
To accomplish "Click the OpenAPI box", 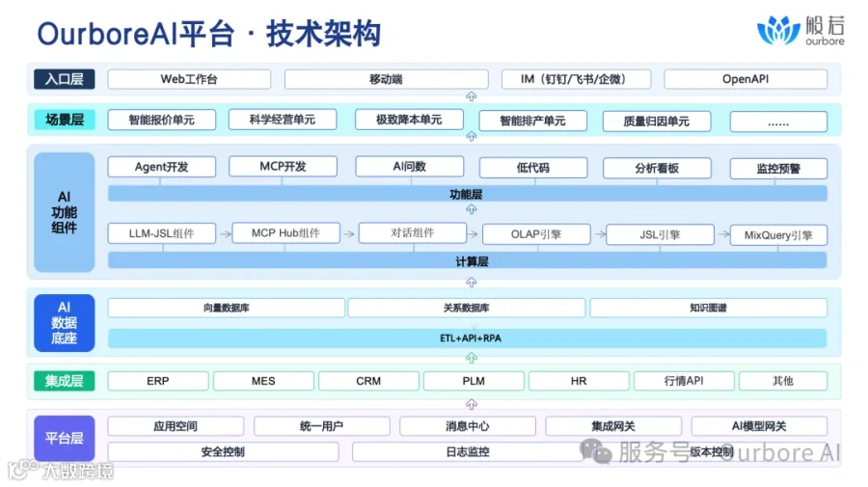I will [x=746, y=79].
